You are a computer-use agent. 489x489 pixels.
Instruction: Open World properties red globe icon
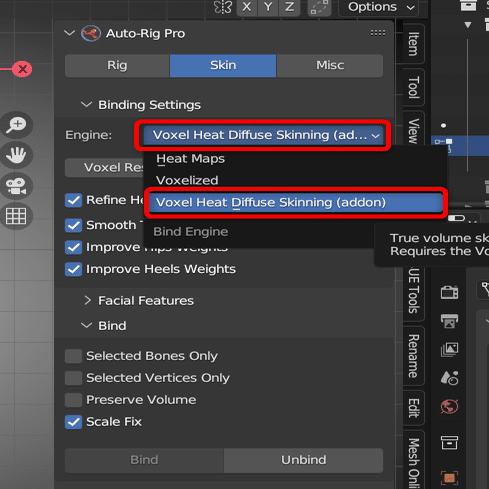point(449,406)
